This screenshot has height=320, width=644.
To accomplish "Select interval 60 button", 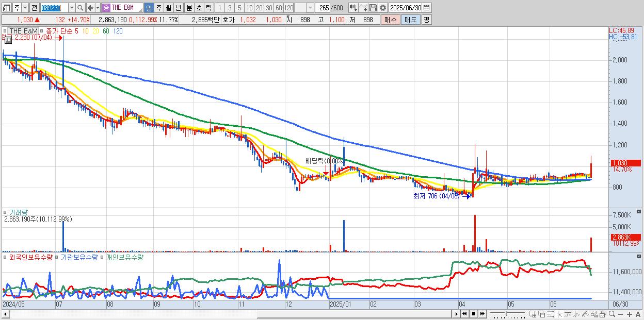I will (x=279, y=8).
